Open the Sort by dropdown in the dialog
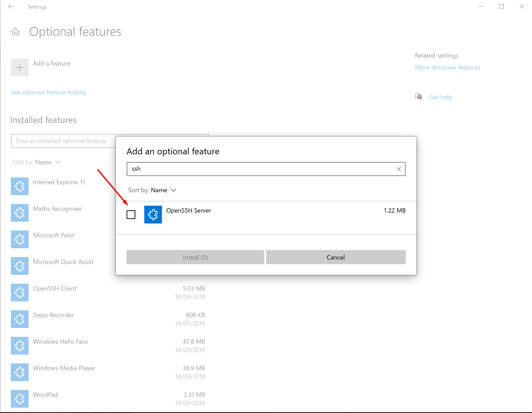Screen dimensions: 532x413 (x=174, y=190)
